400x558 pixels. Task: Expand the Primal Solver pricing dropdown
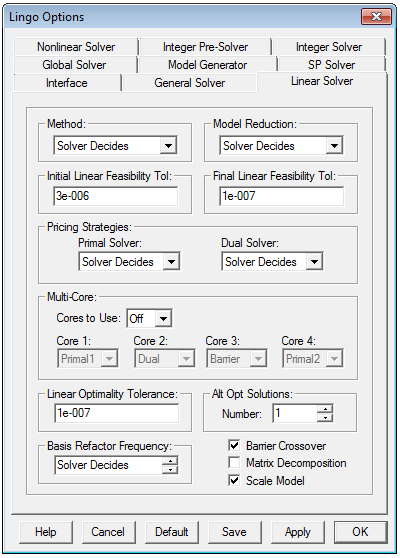pos(171,262)
